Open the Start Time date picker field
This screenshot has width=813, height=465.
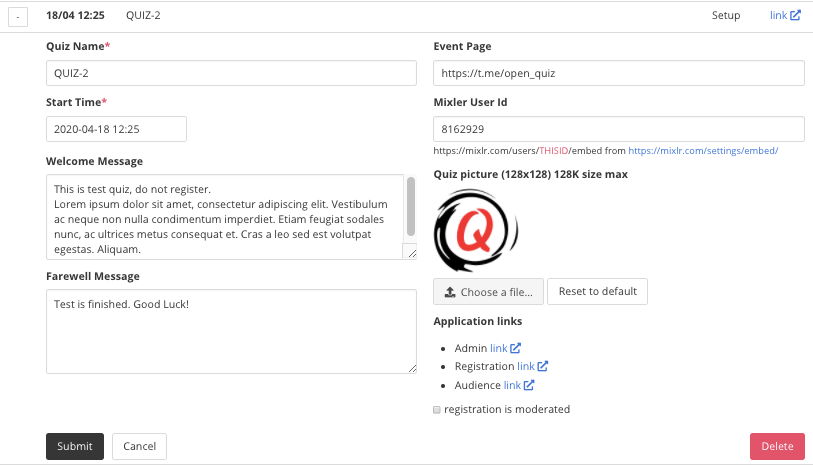click(x=116, y=129)
